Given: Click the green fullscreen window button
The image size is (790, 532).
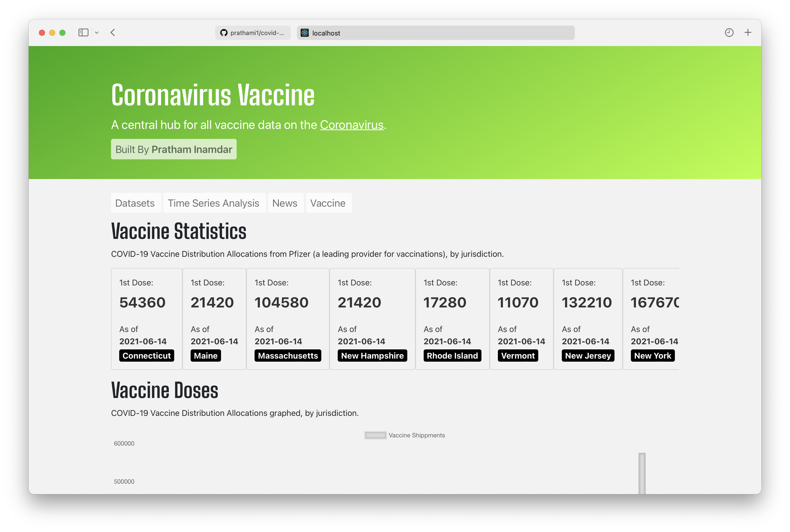Looking at the screenshot, I should 62,32.
